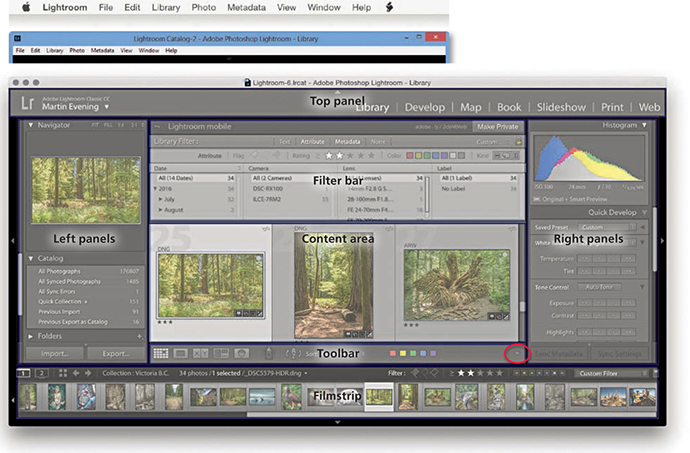Open the Print module

pyautogui.click(x=612, y=107)
